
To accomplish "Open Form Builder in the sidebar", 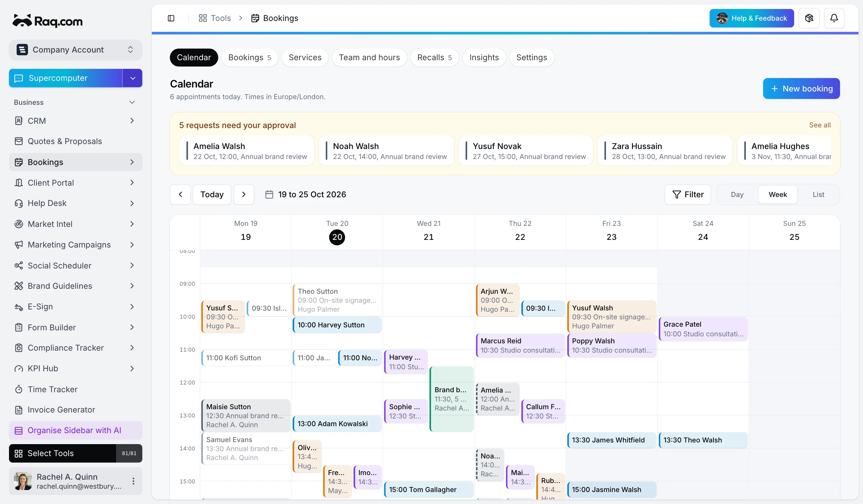I will click(75, 327).
